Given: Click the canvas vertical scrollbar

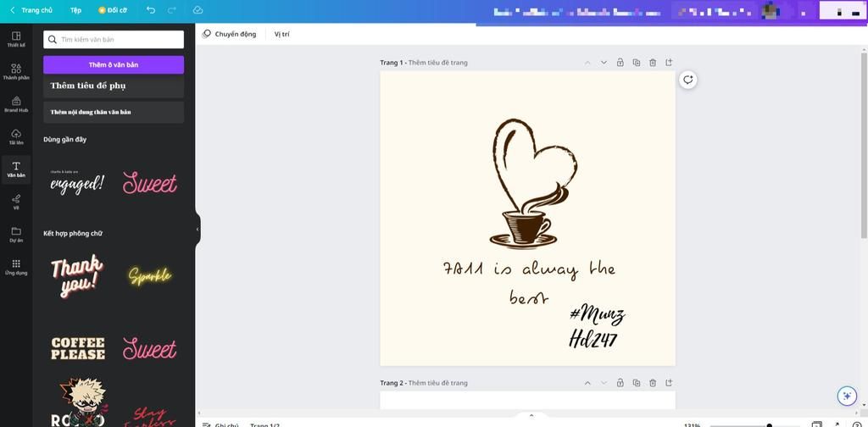Looking at the screenshot, I should click(x=864, y=147).
